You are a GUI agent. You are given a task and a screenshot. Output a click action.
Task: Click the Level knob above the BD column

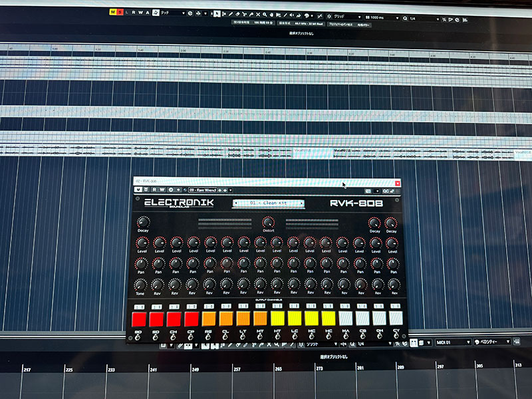point(142,243)
